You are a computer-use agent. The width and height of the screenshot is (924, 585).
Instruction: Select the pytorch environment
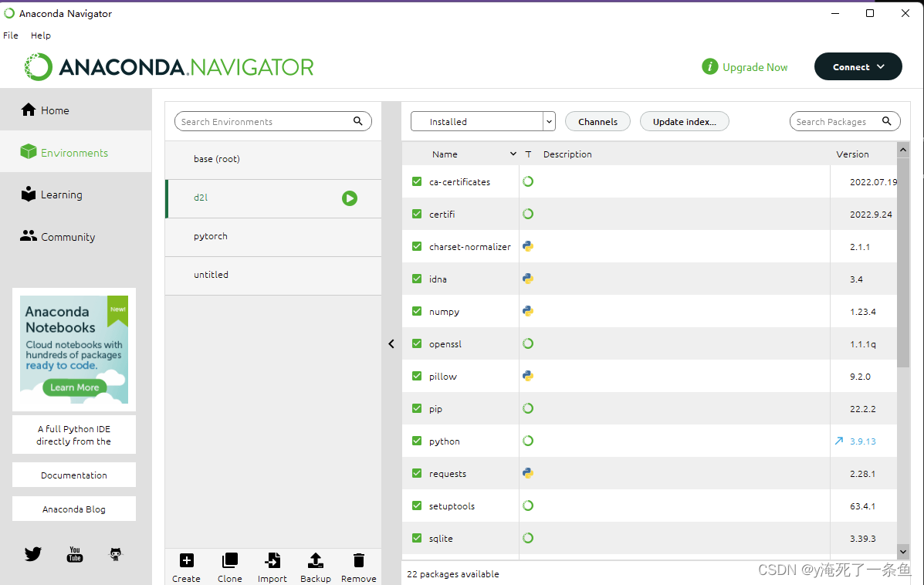pyautogui.click(x=272, y=236)
